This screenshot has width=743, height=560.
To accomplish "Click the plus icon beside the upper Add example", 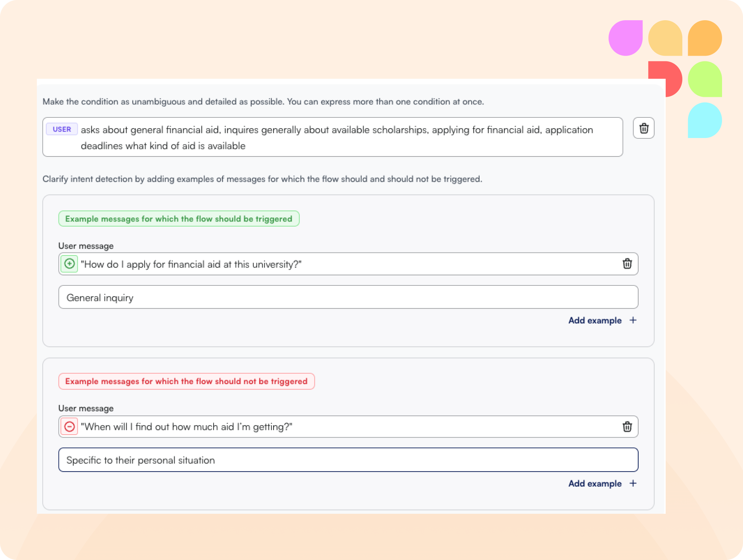I will pyautogui.click(x=633, y=320).
